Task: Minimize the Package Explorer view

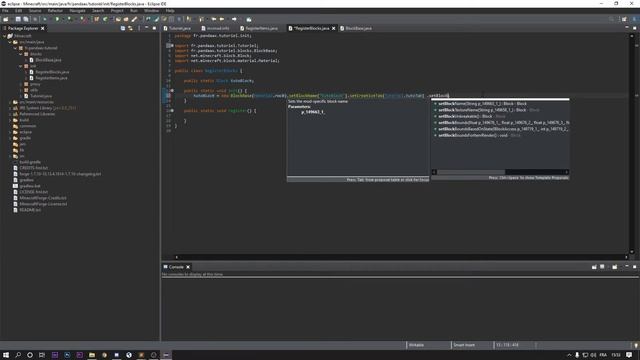Action: [x=147, y=28]
